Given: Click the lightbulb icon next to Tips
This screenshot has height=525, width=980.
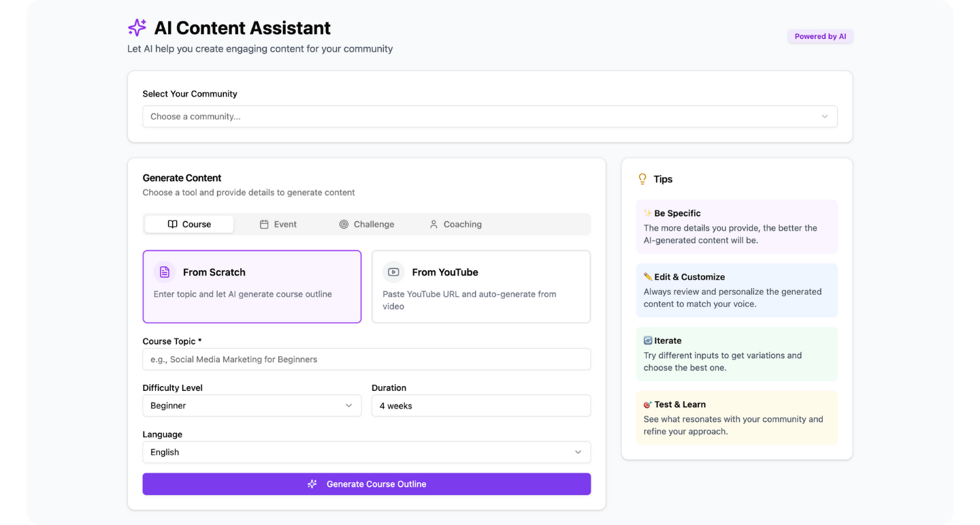Looking at the screenshot, I should pyautogui.click(x=642, y=179).
